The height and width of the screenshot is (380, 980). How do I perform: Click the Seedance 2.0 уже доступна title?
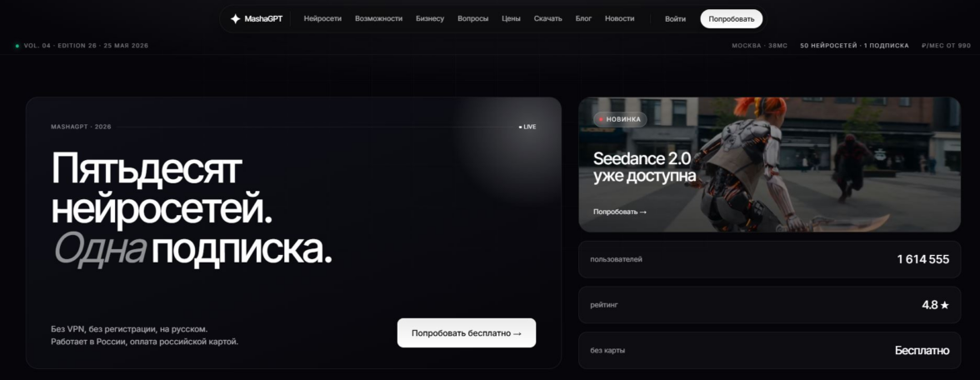[644, 167]
